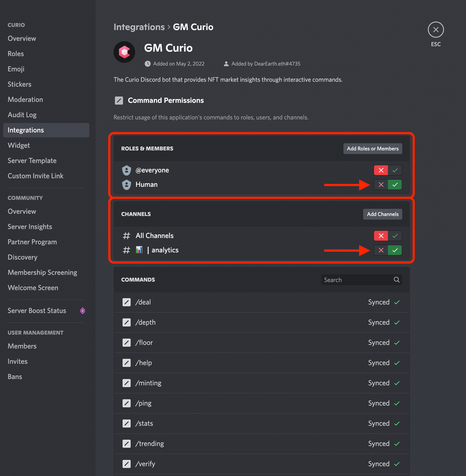This screenshot has height=476, width=466.
Task: Click the clock icon beside Added on date
Action: 147,64
